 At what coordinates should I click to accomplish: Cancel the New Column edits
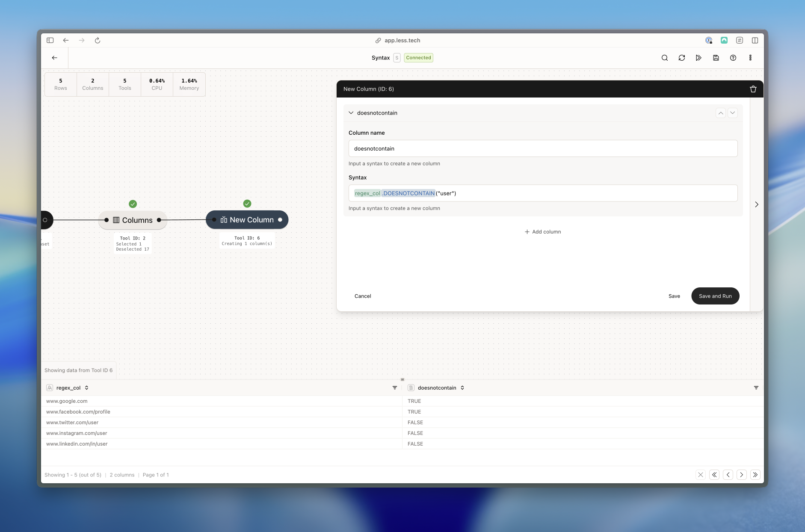point(363,296)
